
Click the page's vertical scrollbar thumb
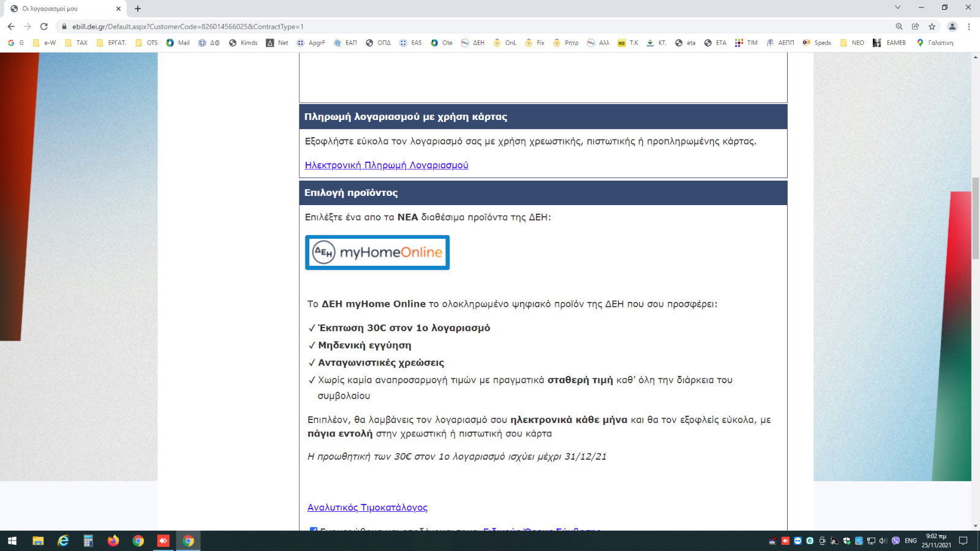click(x=975, y=218)
